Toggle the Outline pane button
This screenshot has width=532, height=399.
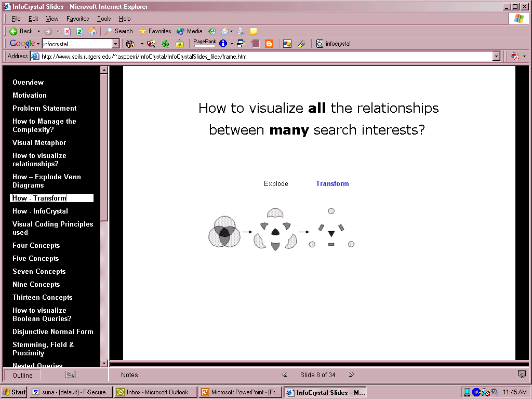coord(22,375)
